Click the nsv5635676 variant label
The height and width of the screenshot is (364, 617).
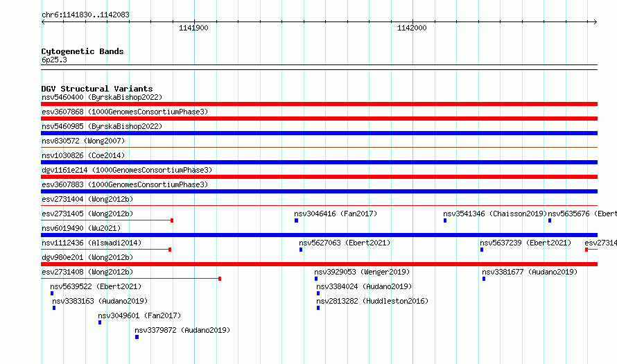coord(582,214)
